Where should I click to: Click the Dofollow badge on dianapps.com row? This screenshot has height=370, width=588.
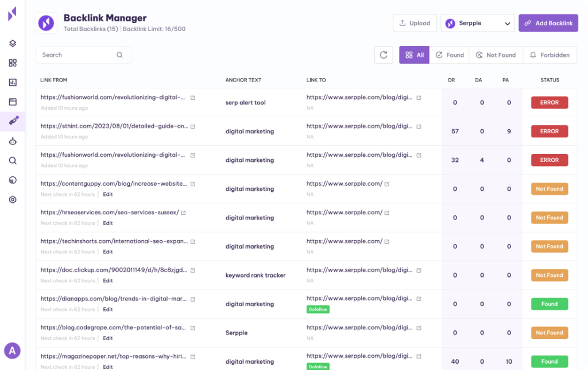coord(318,309)
